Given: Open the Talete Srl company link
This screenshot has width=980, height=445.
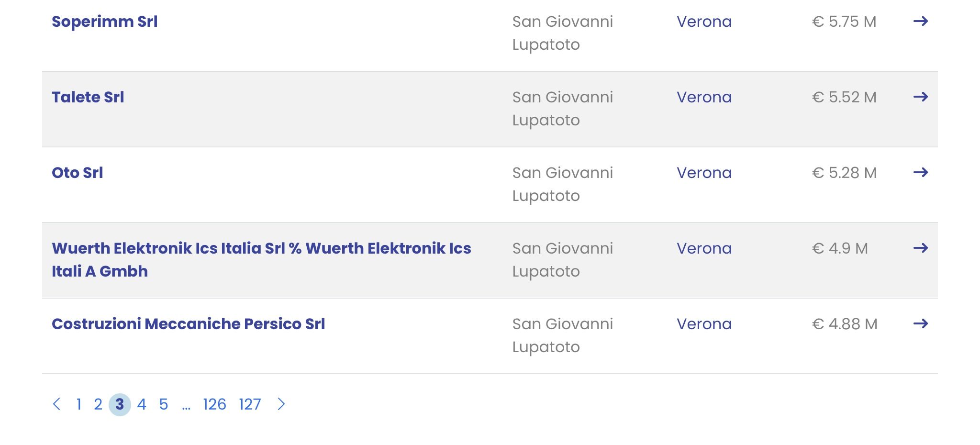Looking at the screenshot, I should pyautogui.click(x=88, y=97).
